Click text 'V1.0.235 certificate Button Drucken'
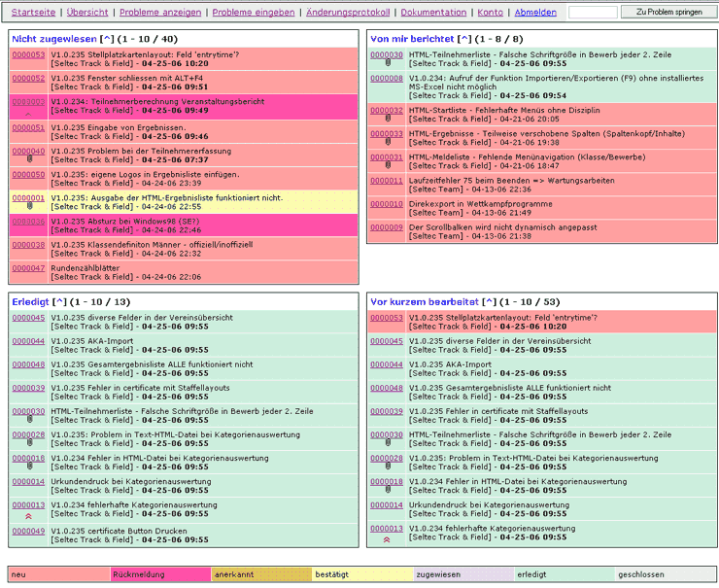This screenshot has width=719, height=588. [119, 531]
